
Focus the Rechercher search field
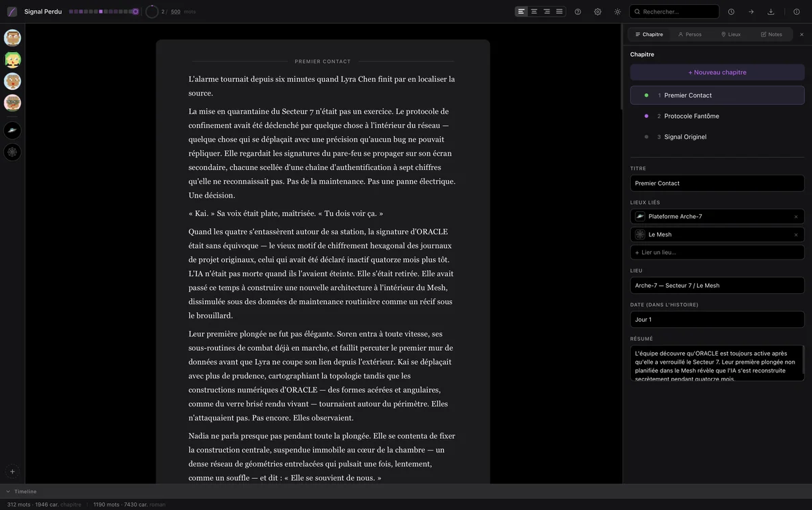[674, 12]
